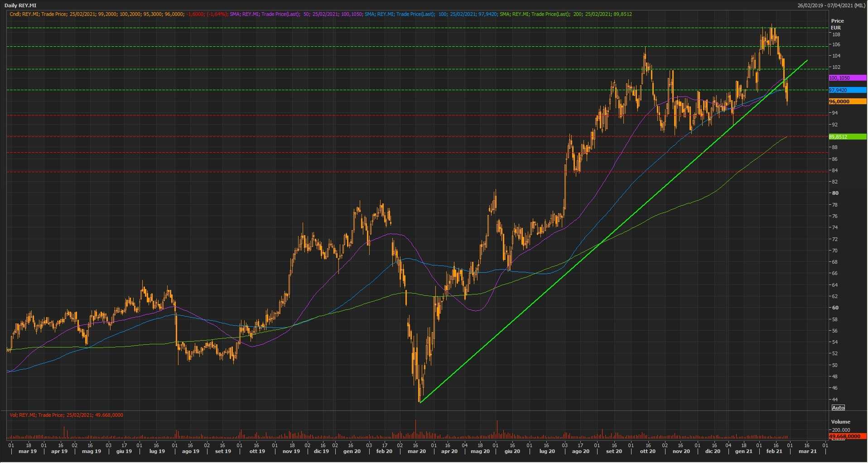Click the Price EUR axis header

point(837,24)
